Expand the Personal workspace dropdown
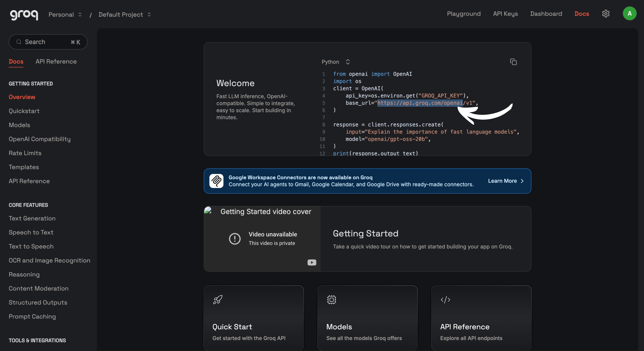Viewport: 644px width, 351px height. click(65, 14)
